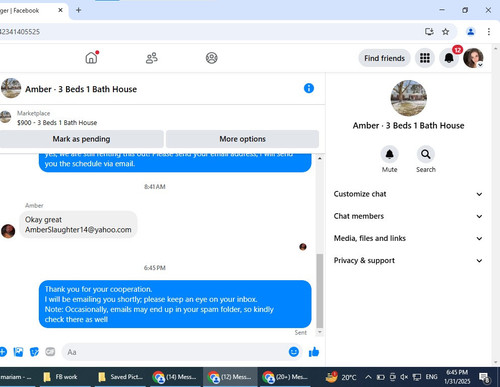The height and width of the screenshot is (387, 500).
Task: Open more actions plus icon in composer
Action: (3, 352)
